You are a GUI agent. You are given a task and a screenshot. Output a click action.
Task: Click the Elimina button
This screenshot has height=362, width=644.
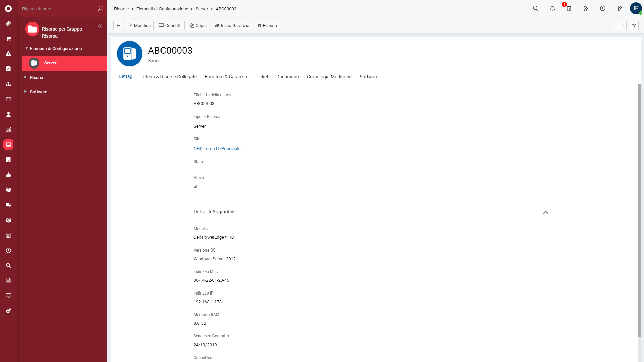click(x=267, y=26)
